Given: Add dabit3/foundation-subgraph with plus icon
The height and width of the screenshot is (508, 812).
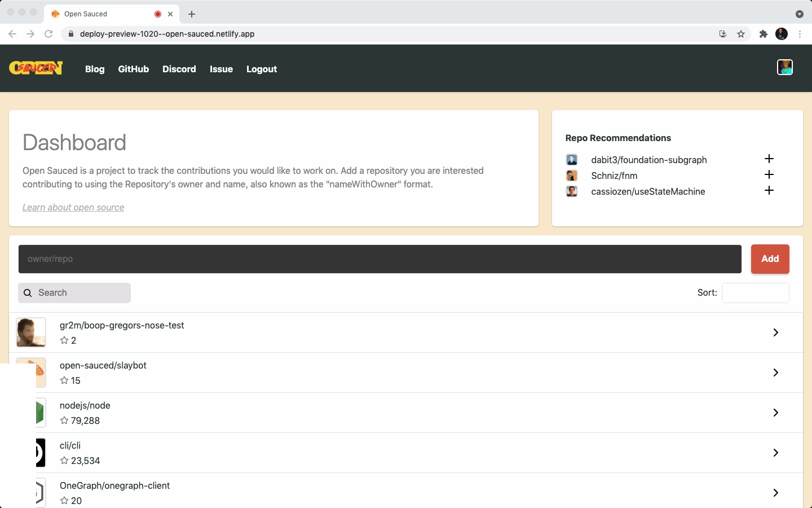Looking at the screenshot, I should click(x=769, y=159).
